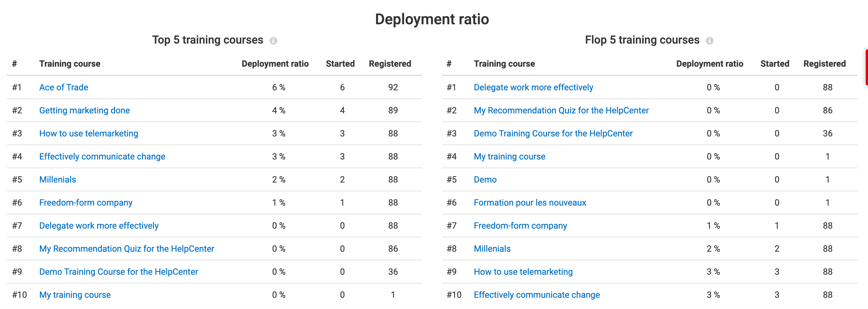Click 92 registered value for Ace of Trade
Viewport: 868px width, 309px height.
point(393,87)
